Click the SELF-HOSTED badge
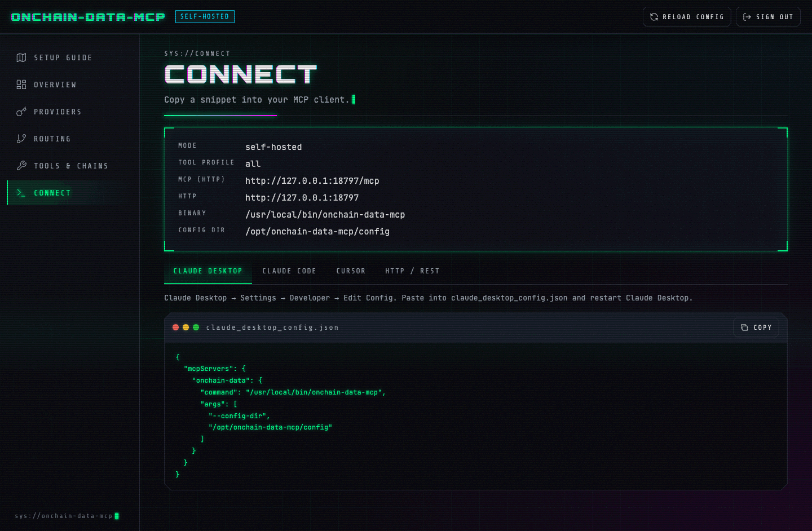 click(205, 17)
